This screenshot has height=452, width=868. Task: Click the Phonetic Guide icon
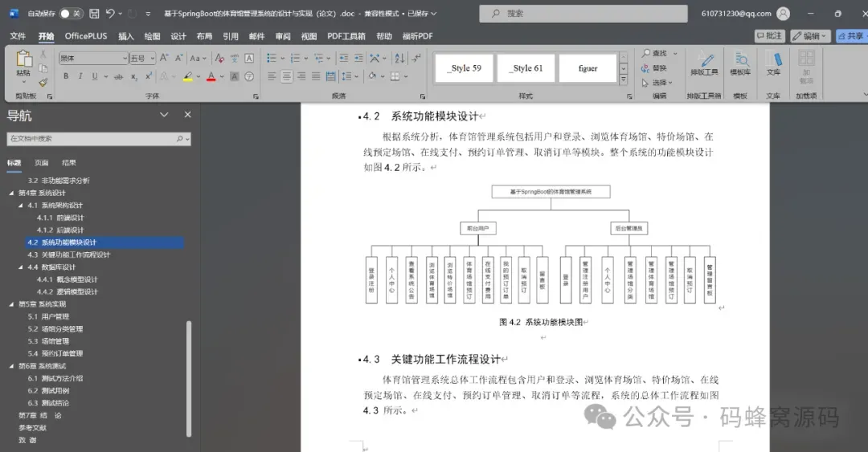click(x=235, y=58)
